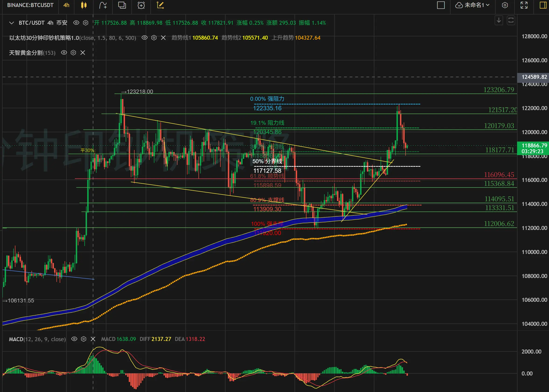Open MACD indicator settings
The height and width of the screenshot is (392, 549).
coord(83,339)
